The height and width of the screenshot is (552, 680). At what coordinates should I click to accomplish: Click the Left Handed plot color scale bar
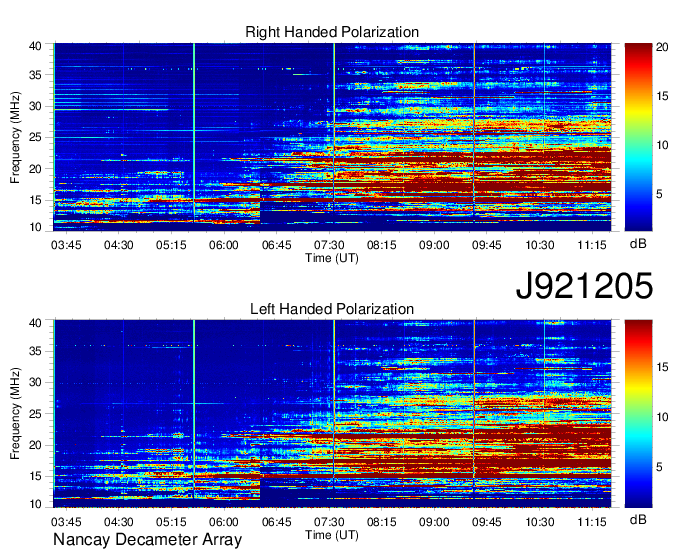tap(638, 414)
